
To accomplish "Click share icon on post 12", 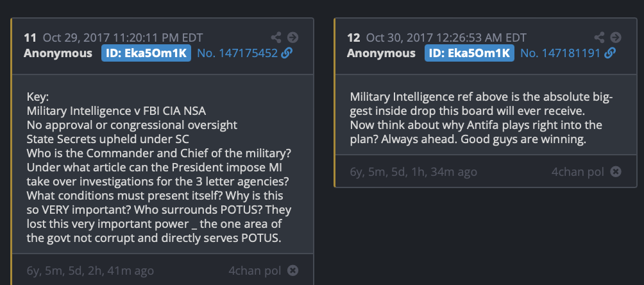I will [x=600, y=37].
